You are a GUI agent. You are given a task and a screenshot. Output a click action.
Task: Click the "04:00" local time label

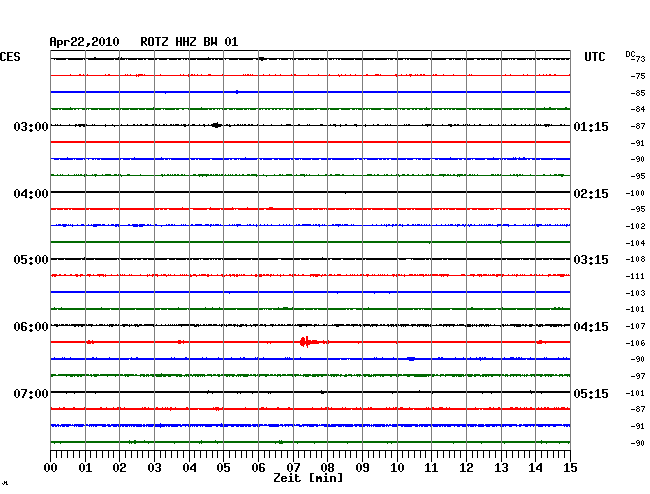31,194
